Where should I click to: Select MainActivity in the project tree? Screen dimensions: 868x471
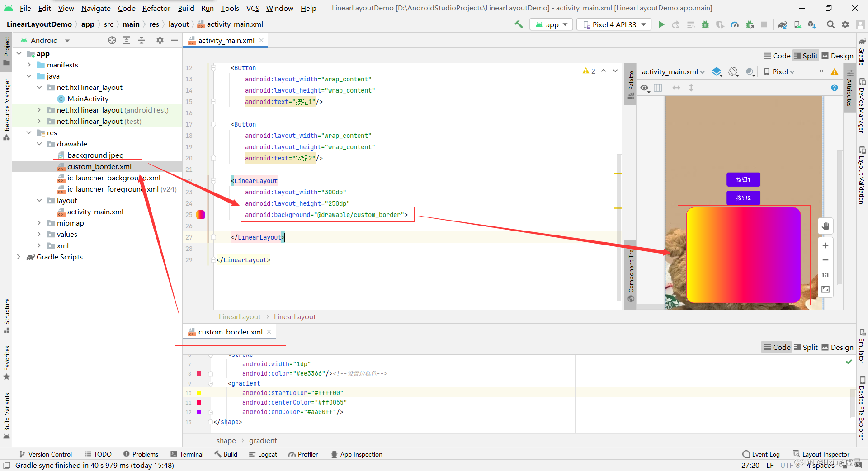pos(88,99)
